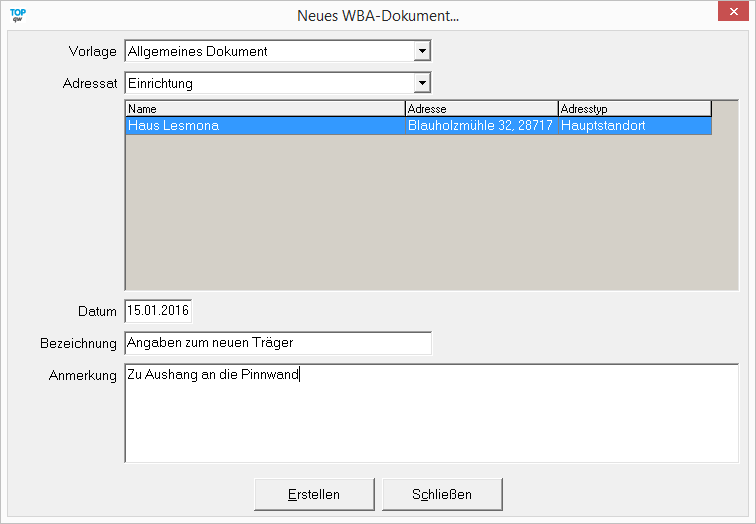Click the TOP qw application icon
756x524 pixels.
tap(17, 15)
